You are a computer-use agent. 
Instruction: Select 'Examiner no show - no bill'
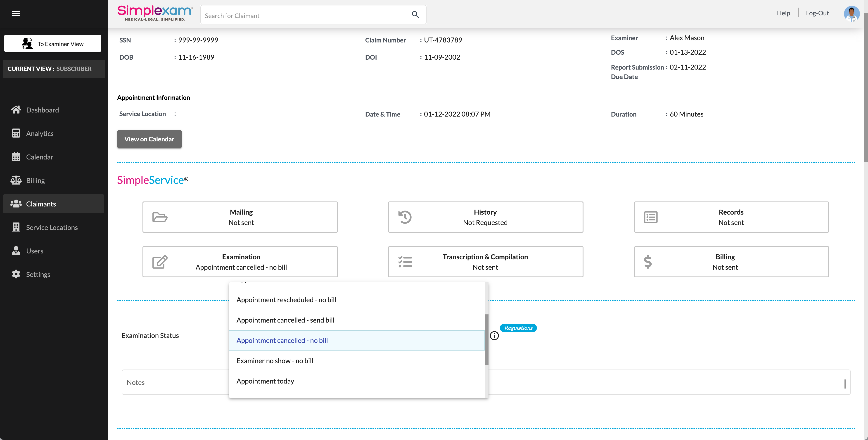(x=275, y=361)
